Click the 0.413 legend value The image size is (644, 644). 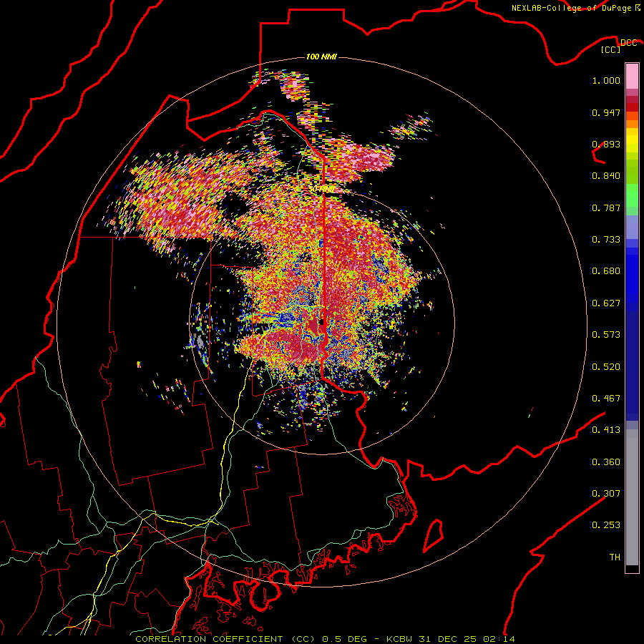(606, 430)
